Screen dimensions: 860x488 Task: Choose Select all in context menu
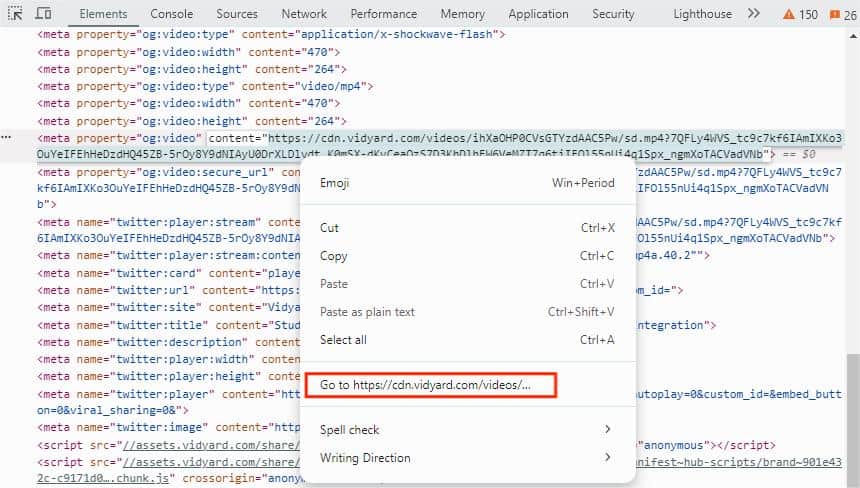point(468,339)
